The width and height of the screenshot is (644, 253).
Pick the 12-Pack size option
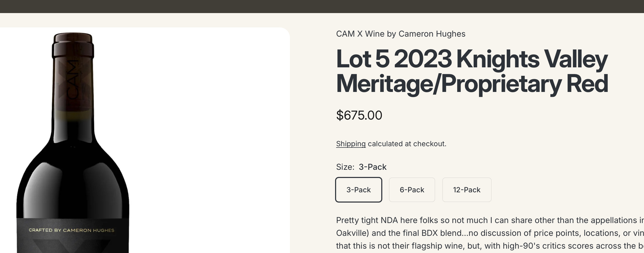click(x=466, y=190)
